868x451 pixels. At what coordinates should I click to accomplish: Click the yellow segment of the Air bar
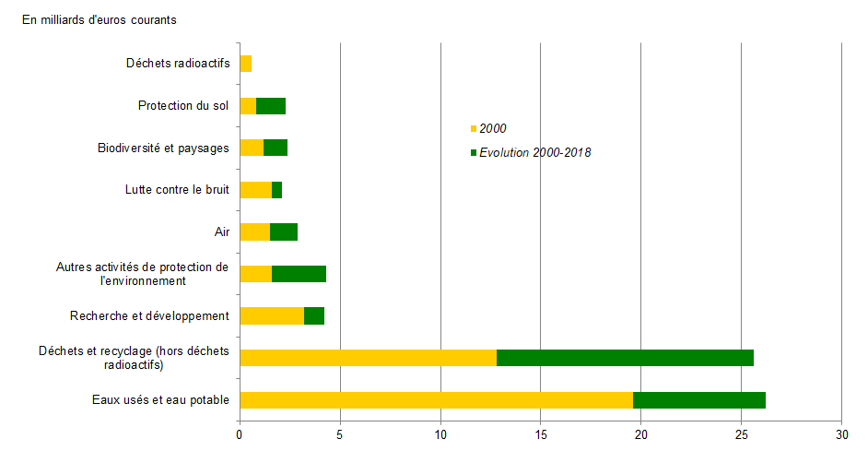[x=254, y=231]
